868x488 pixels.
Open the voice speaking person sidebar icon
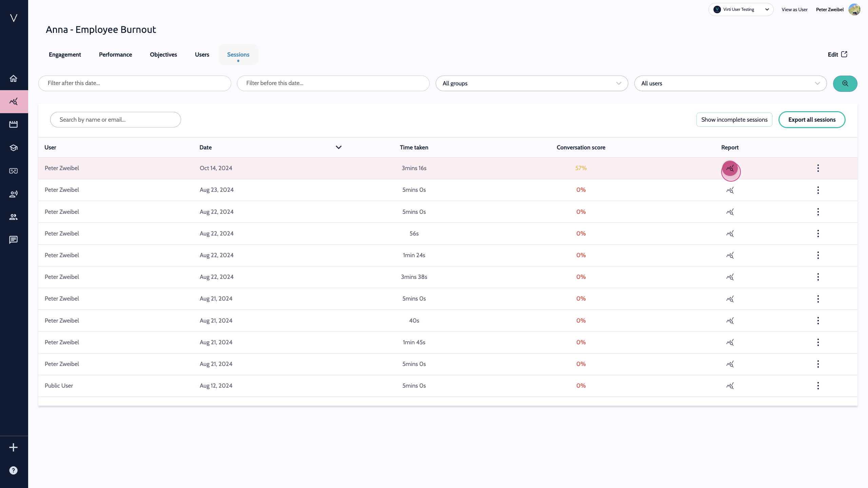tap(14, 194)
